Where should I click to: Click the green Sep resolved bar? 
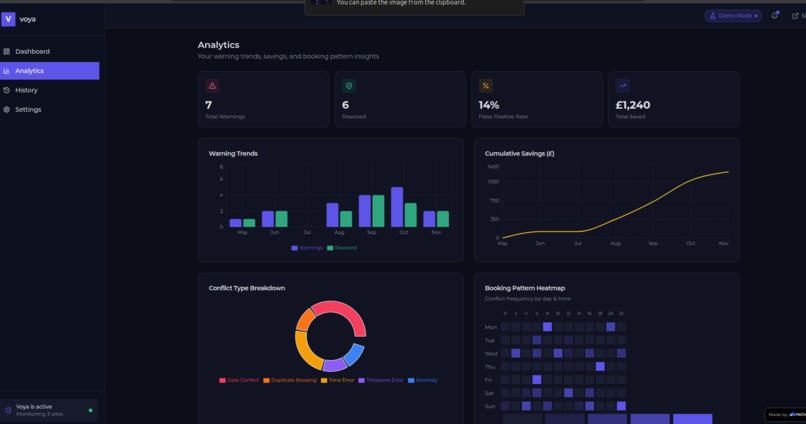378,211
